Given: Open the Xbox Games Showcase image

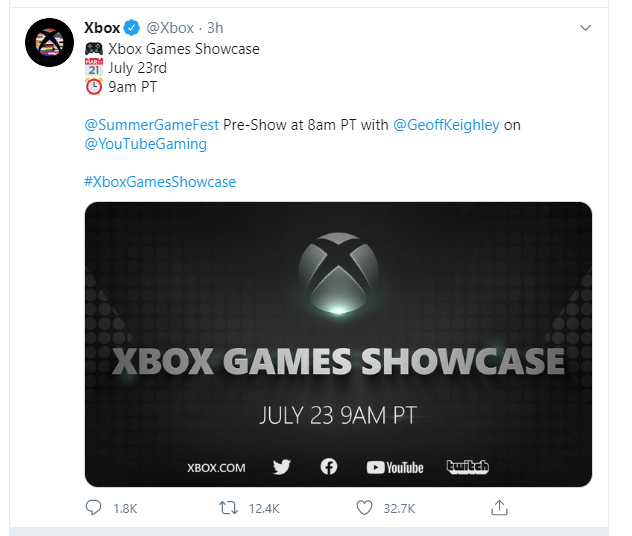Looking at the screenshot, I should coord(338,344).
